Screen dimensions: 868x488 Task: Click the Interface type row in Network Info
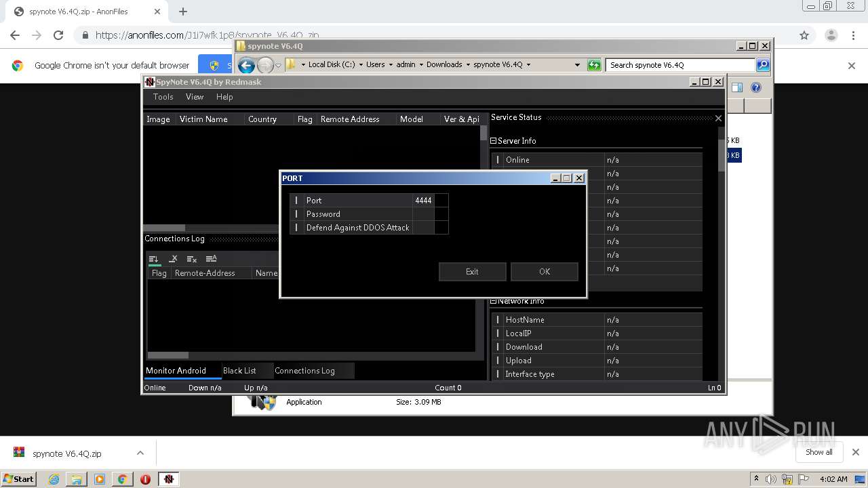click(x=597, y=374)
